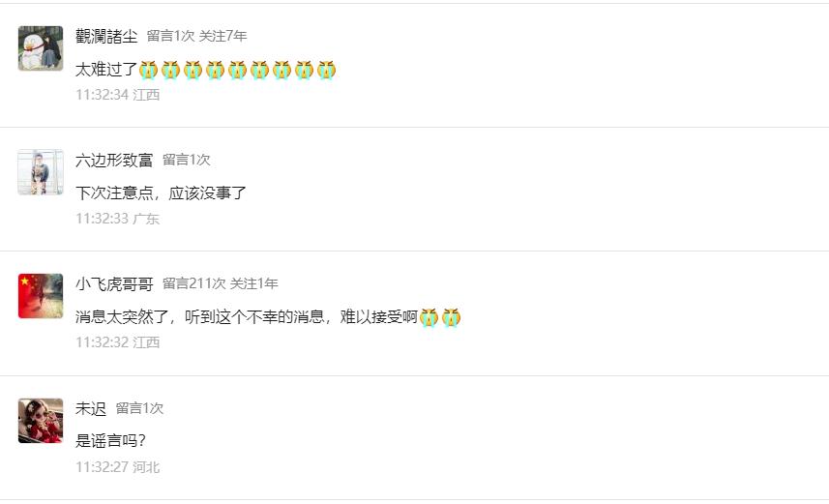Click username 小飞虎哥哥

[x=114, y=283]
